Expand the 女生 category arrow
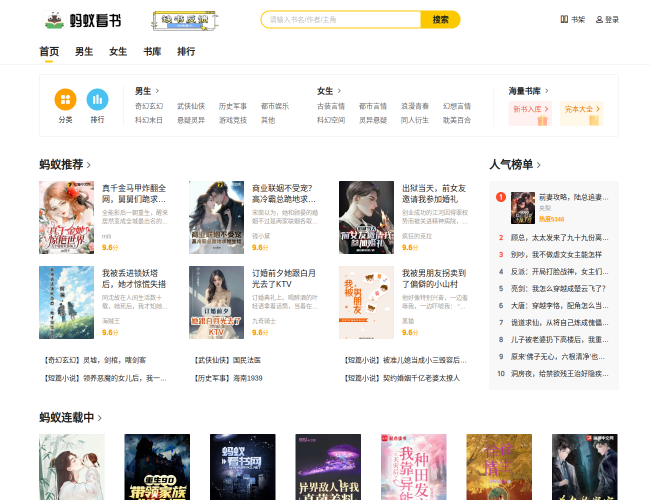 pyautogui.click(x=339, y=91)
